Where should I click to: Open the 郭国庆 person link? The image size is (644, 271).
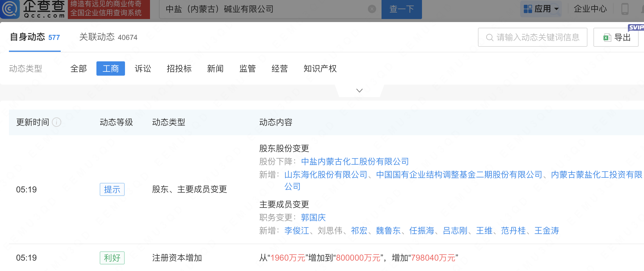pyautogui.click(x=313, y=218)
